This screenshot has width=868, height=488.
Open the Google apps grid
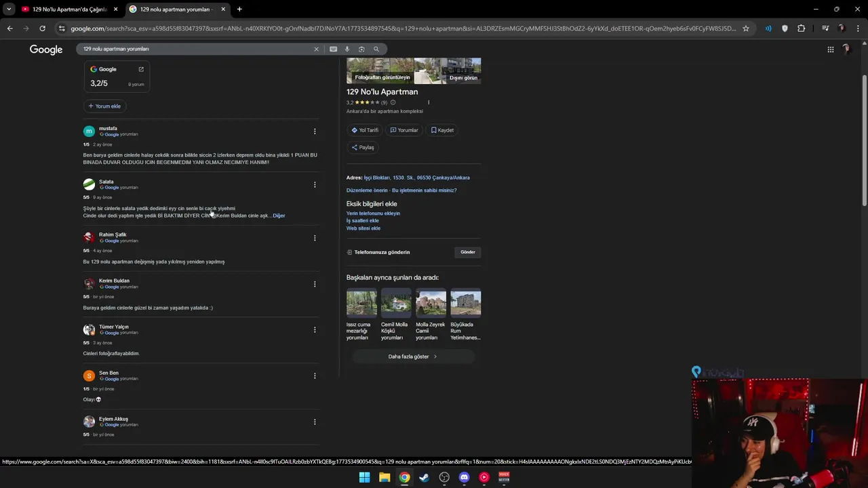coord(830,49)
